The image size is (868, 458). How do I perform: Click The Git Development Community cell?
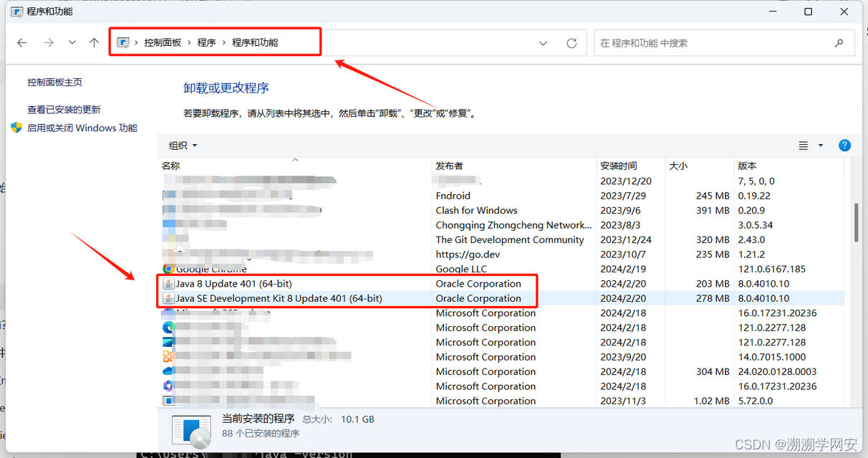pos(510,240)
